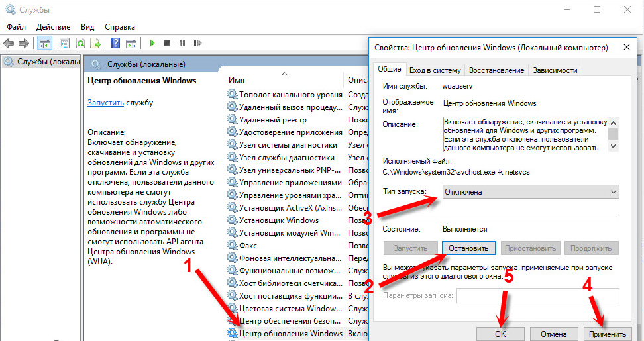Screen dimensions: 644x341
Task: Open the Действие menu
Action: 54,27
